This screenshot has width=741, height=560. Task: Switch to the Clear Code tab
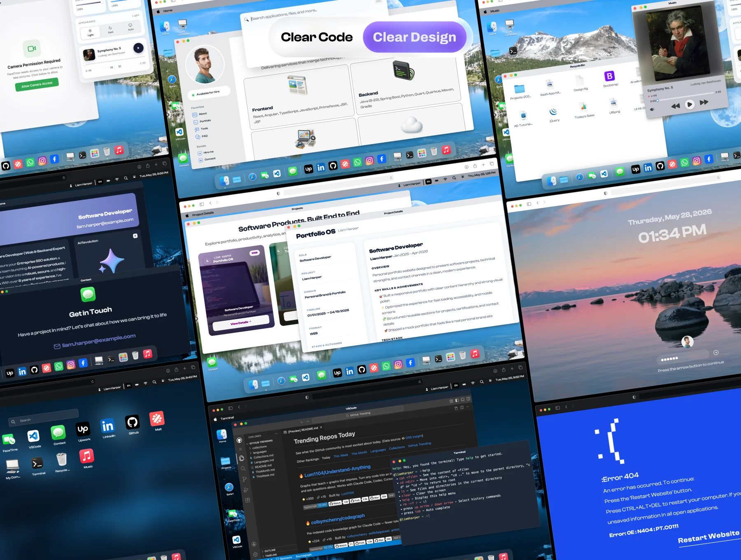coord(317,37)
